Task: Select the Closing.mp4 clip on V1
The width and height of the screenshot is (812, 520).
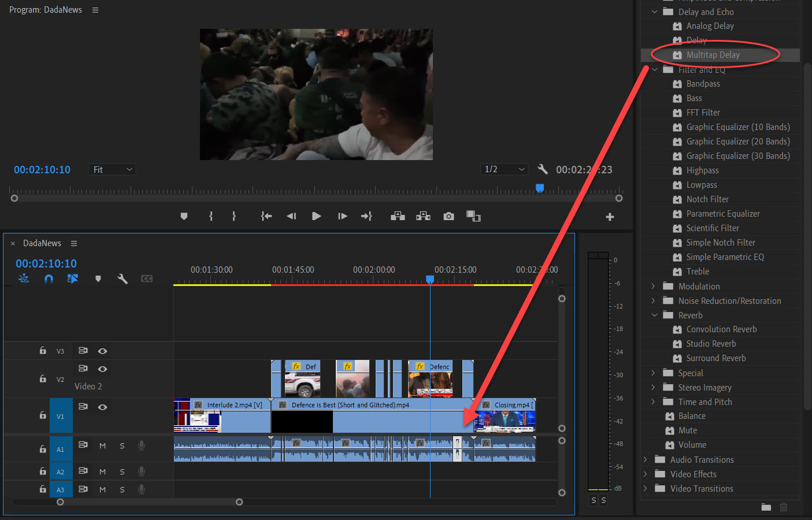Action: (505, 415)
